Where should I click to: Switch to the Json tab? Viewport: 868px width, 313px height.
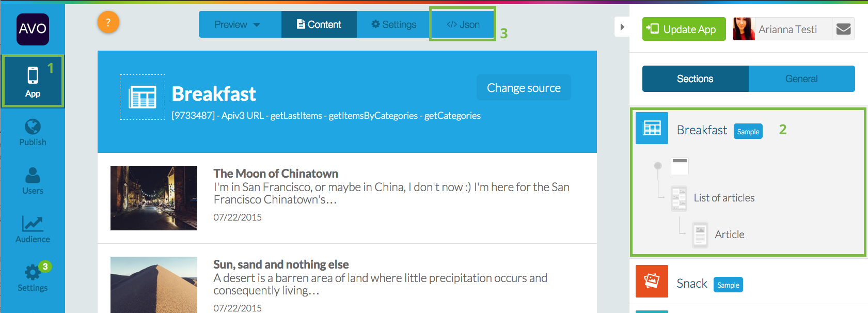(463, 24)
